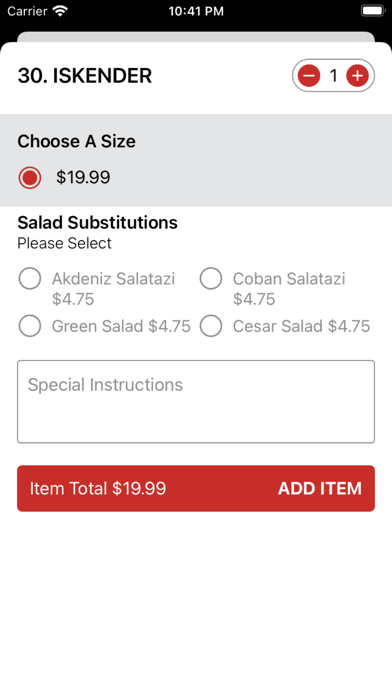Tap the Choose A Size heading
Viewport: 392px width, 696px height.
pos(76,141)
